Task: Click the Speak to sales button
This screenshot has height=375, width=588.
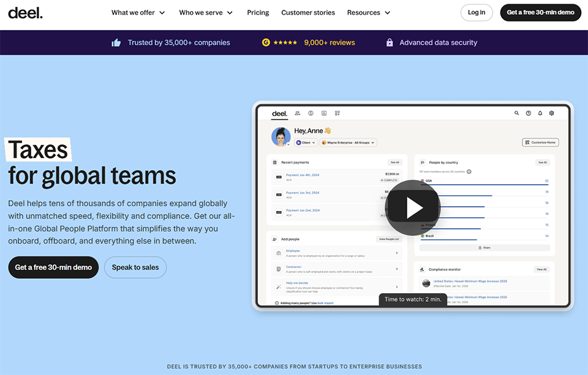Action: 135,267
